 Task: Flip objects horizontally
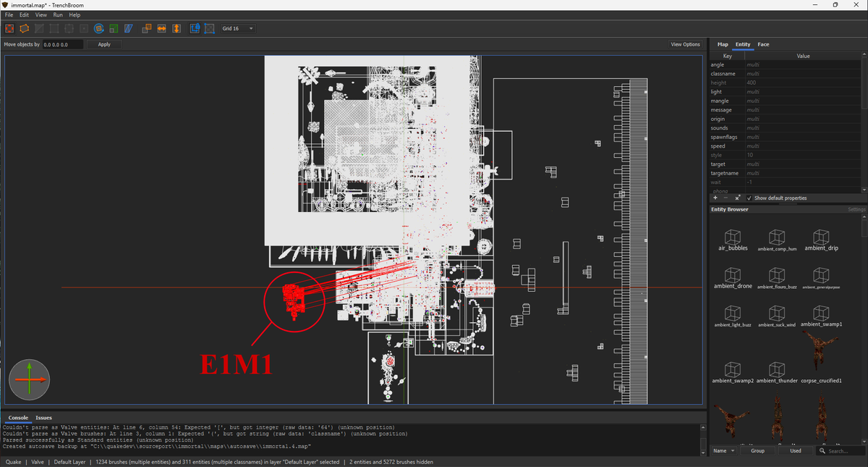click(161, 28)
